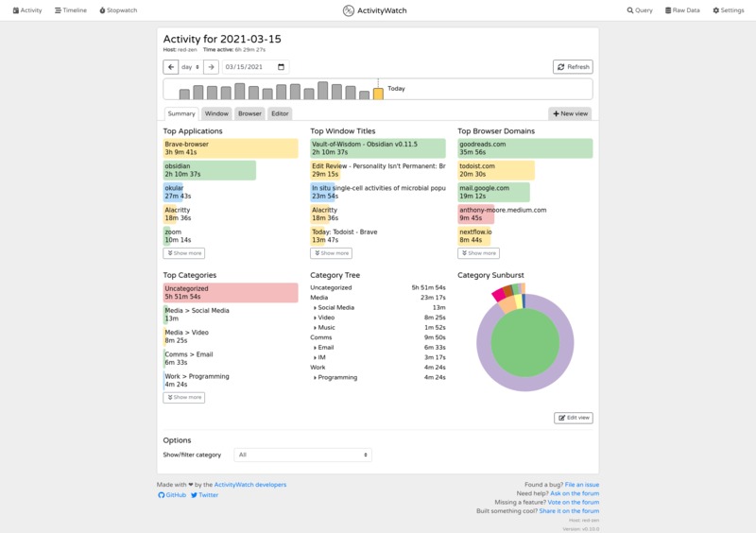Click the pink sunburst segment
The height and width of the screenshot is (533, 756).
[498, 294]
